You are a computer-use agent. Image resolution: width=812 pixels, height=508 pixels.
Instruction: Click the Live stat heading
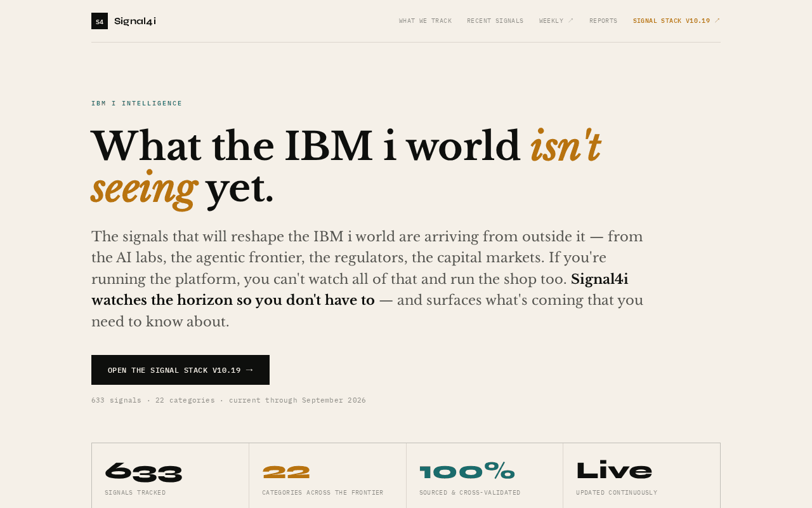coord(614,471)
